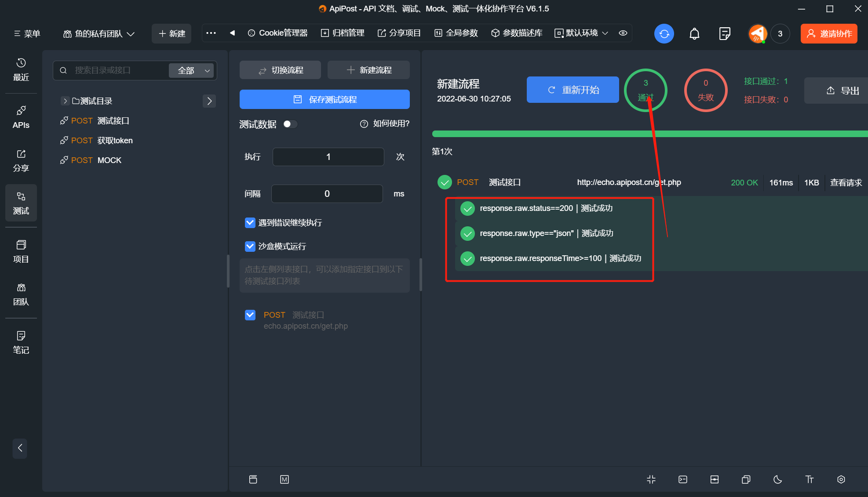Open 参数描述库
This screenshot has width=868, height=497.
(x=517, y=33)
